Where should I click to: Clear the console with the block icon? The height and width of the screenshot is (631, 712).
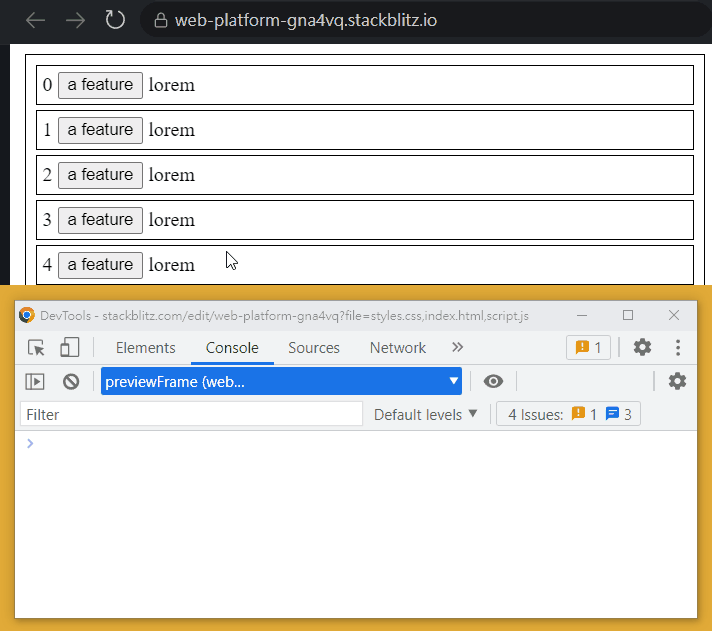[71, 381]
